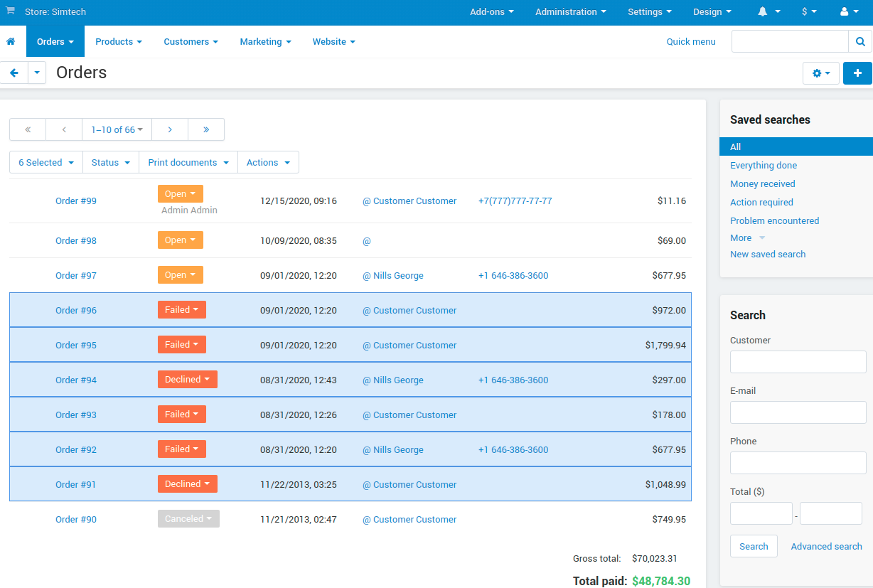Image resolution: width=873 pixels, height=588 pixels.
Task: Open the Print documents dropdown
Action: pos(188,162)
